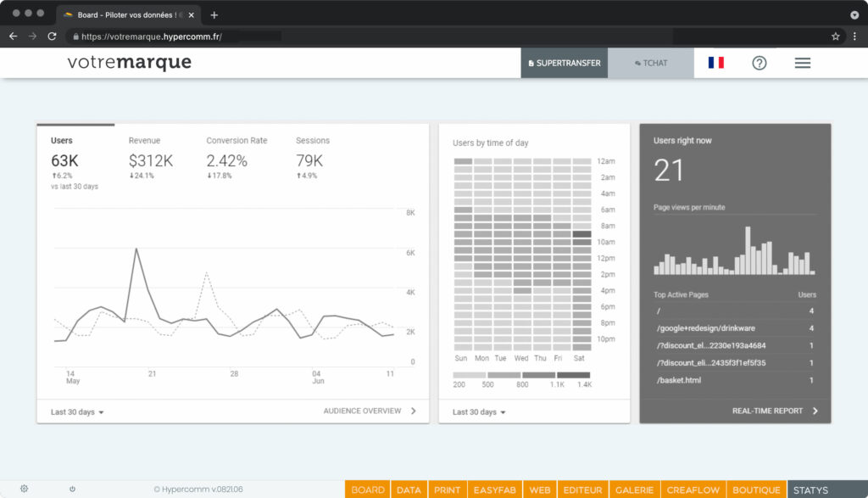
Task: Open a new browser tab with plus icon
Action: pos(214,14)
